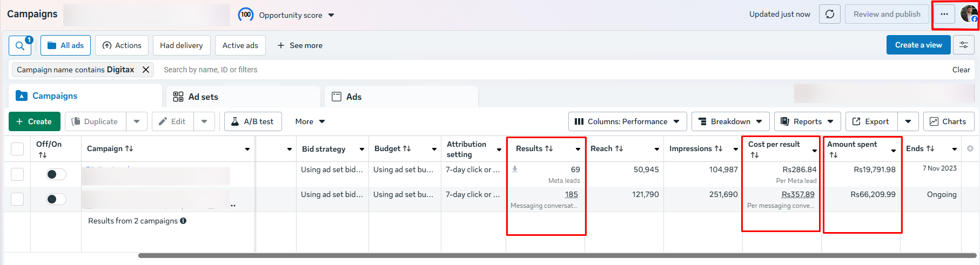
Task: Expand the Opportunity score dropdown
Action: point(331,15)
